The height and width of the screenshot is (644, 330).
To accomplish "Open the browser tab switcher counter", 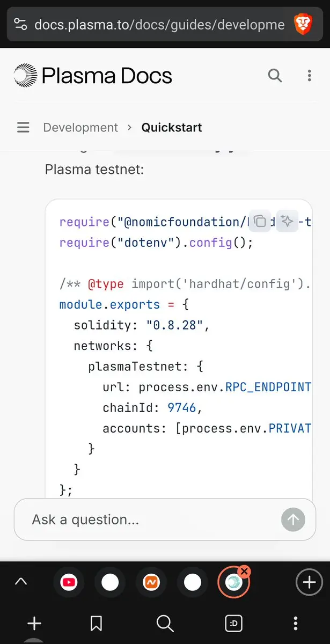I will (233, 623).
